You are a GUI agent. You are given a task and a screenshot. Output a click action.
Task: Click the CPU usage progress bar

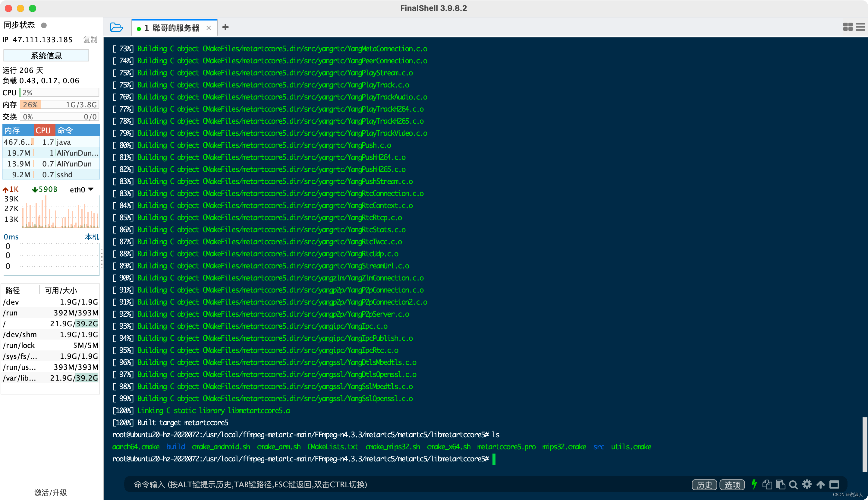(59, 92)
